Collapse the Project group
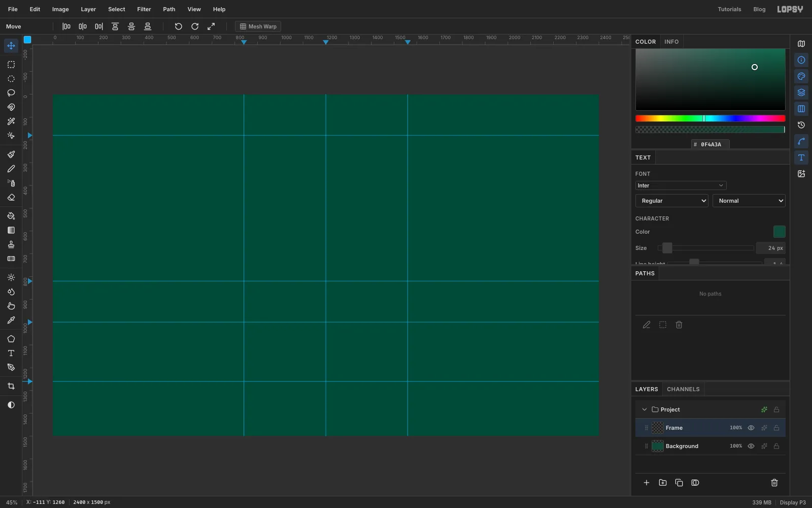812x508 pixels. (x=645, y=409)
